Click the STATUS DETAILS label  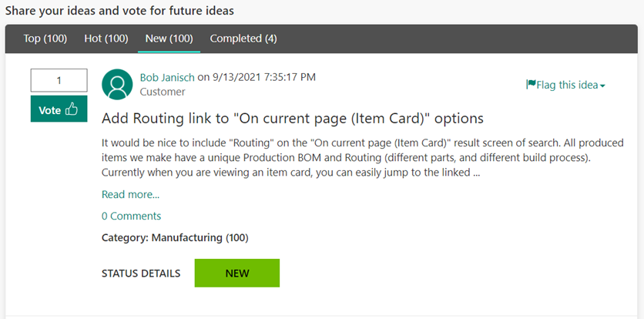tap(141, 273)
